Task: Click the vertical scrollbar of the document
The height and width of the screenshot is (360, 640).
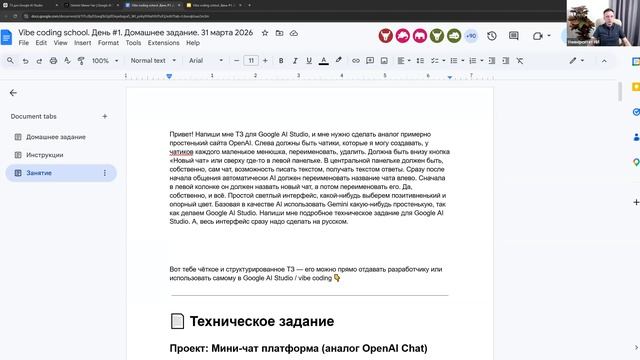Action: [620, 91]
